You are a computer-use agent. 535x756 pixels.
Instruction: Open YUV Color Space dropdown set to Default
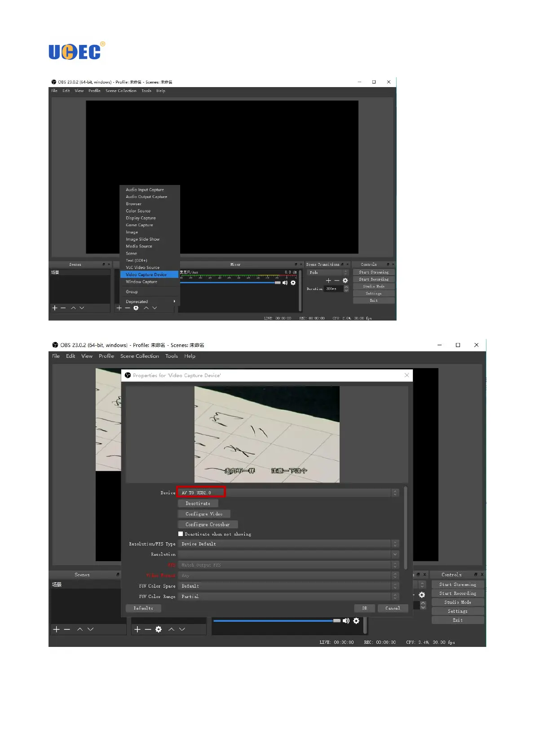[288, 586]
